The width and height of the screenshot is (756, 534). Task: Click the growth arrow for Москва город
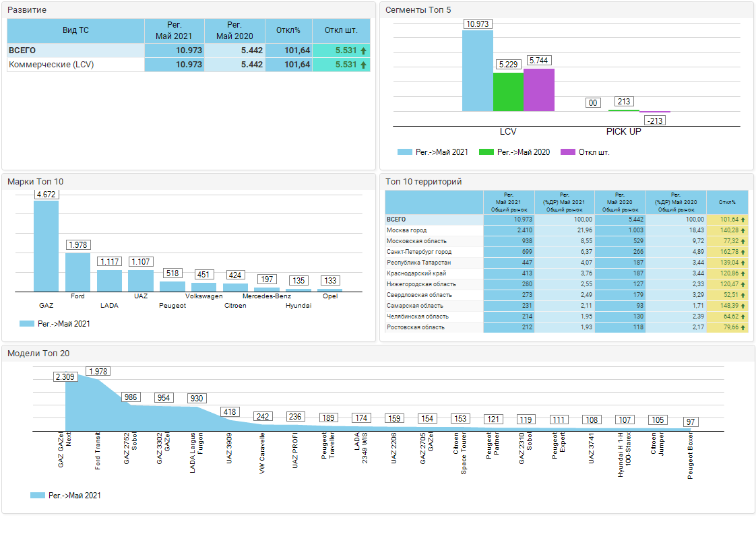743,230
